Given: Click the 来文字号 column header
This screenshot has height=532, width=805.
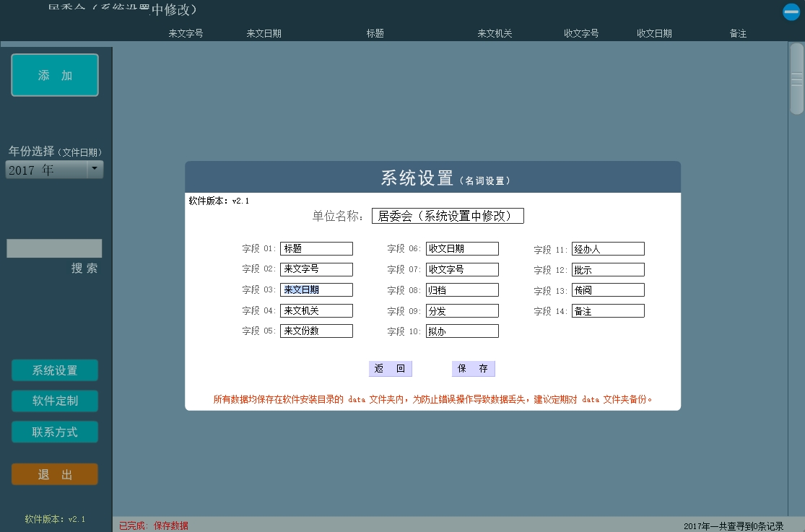Looking at the screenshot, I should [186, 33].
